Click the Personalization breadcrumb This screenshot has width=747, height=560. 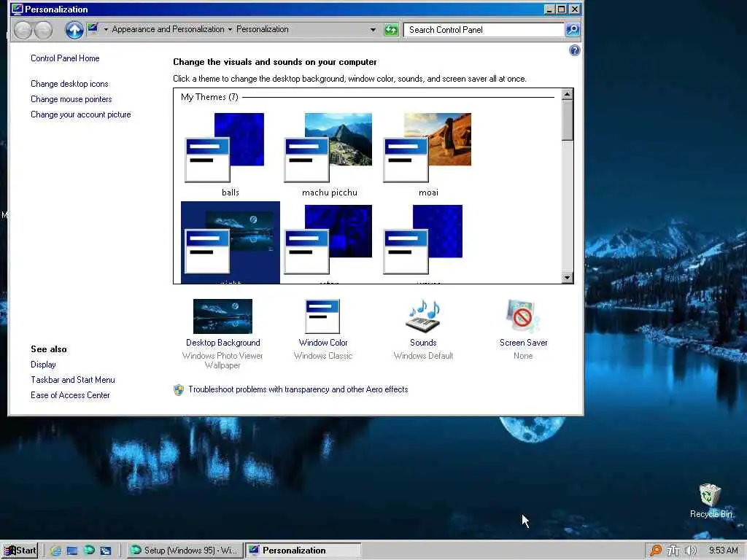(263, 29)
